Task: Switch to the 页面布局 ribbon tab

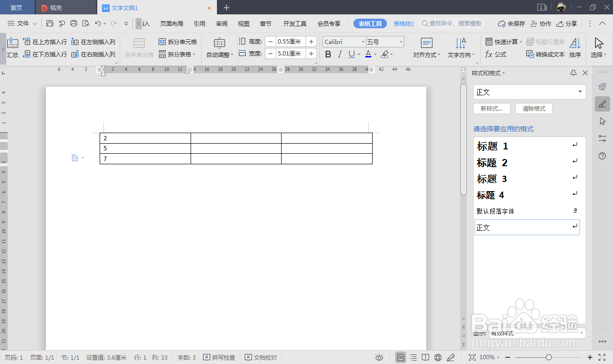Action: coord(172,23)
